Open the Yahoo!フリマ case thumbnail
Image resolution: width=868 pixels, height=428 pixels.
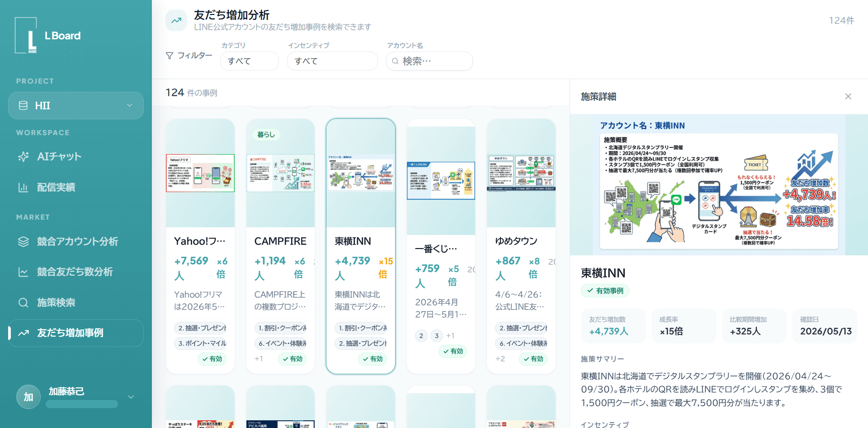[200, 173]
